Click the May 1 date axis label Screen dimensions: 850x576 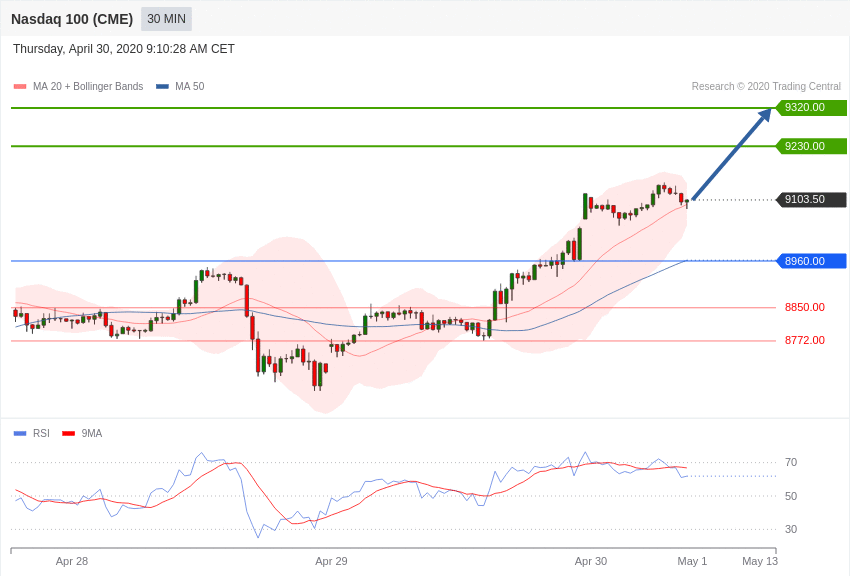tap(692, 561)
